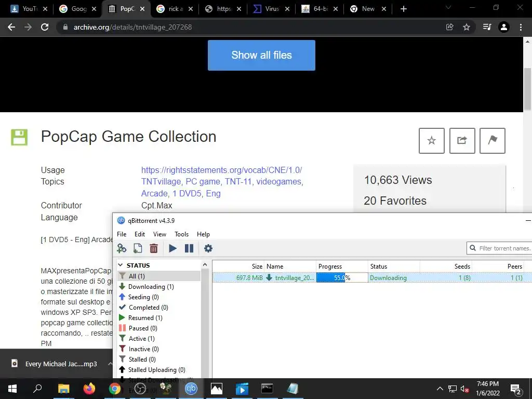Select the Downloading (1) filter
This screenshot has width=532, height=399.
(x=151, y=287)
